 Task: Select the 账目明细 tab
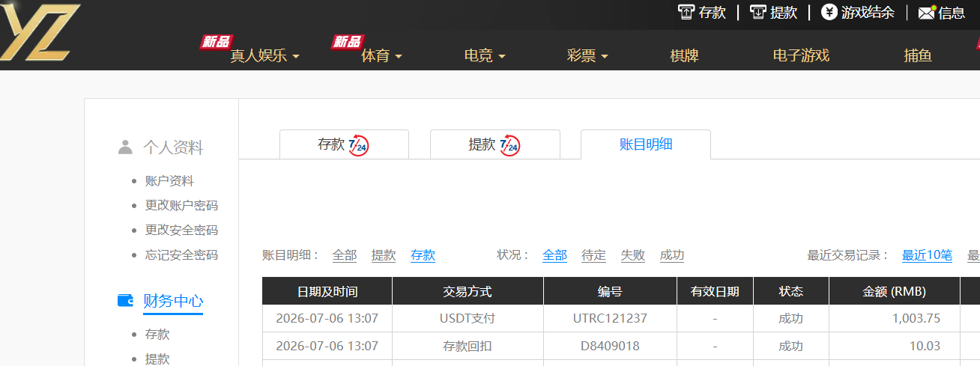point(646,144)
